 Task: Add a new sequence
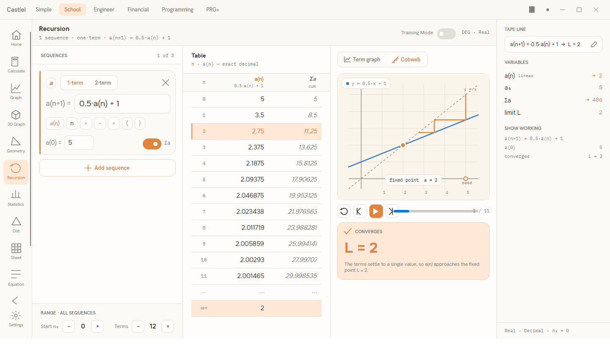[107, 168]
